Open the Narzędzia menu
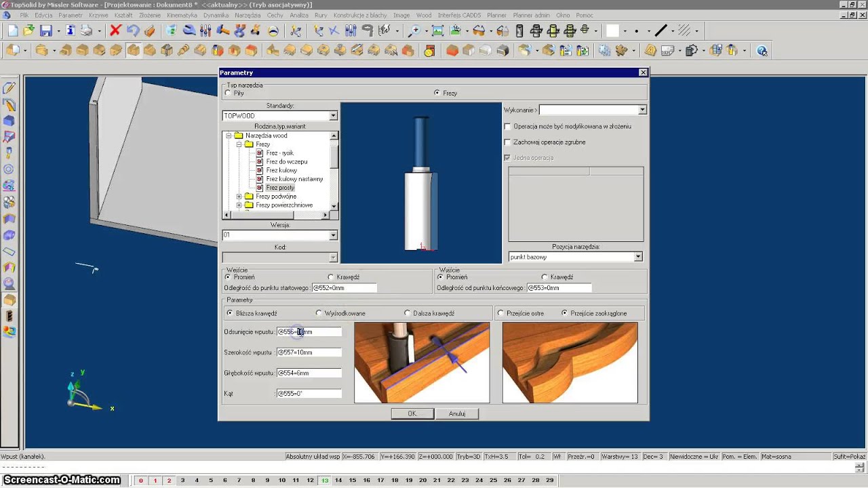 (x=248, y=15)
